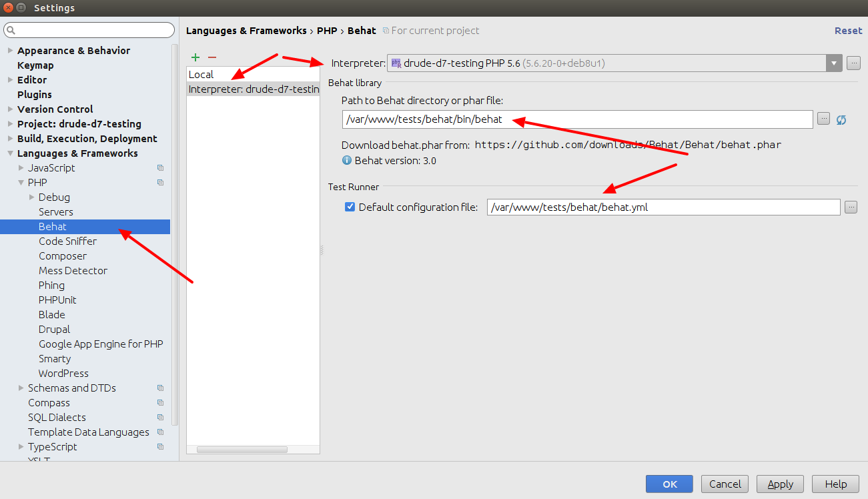
Task: Click project-level icon next to Compass
Action: [x=160, y=403]
